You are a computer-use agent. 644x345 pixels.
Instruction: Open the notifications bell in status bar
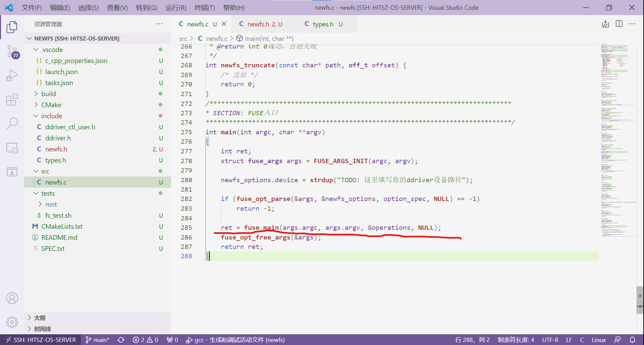632,340
